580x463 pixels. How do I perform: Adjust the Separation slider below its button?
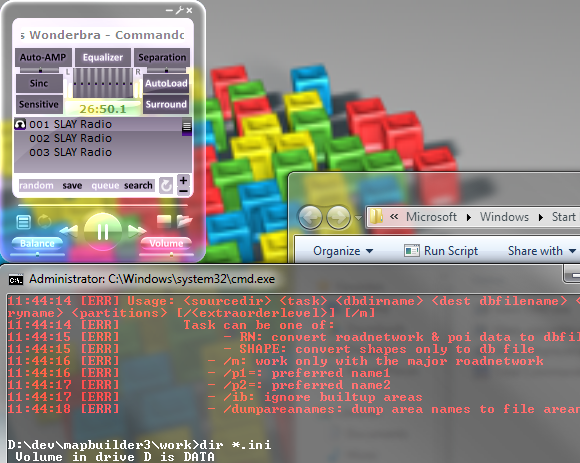(x=166, y=70)
